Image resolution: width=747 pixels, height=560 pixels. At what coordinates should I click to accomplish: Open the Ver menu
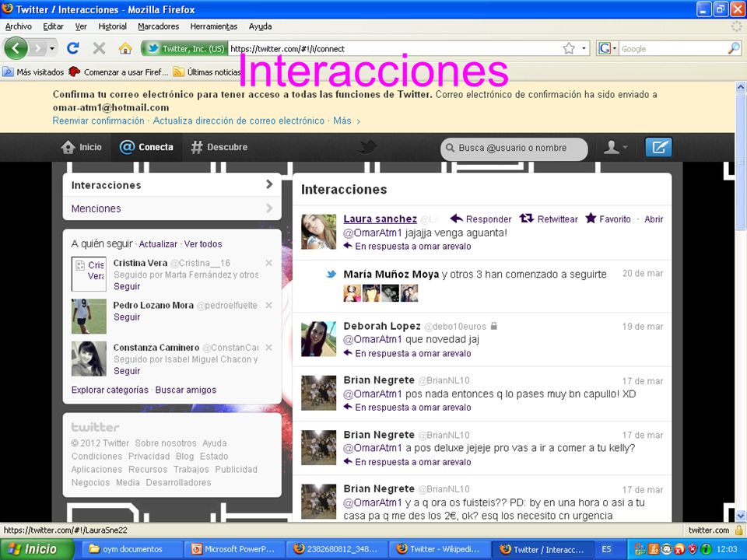(81, 26)
